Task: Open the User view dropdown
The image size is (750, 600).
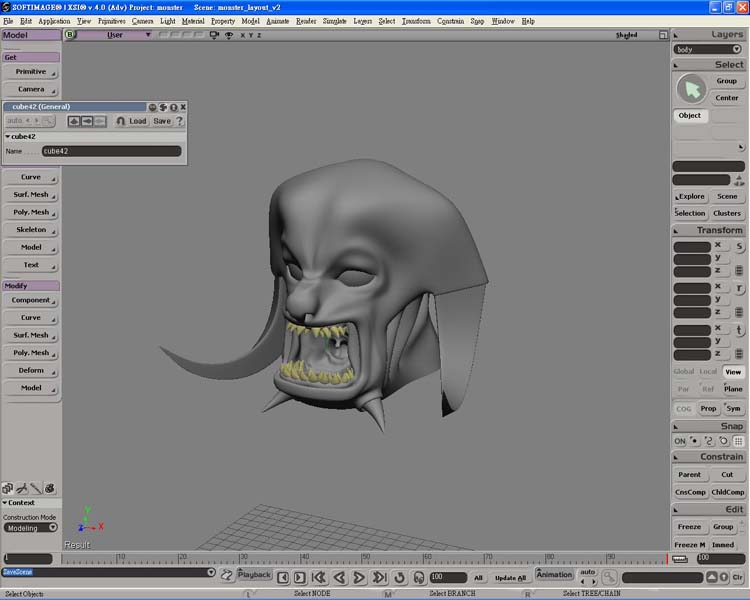Action: coord(115,35)
